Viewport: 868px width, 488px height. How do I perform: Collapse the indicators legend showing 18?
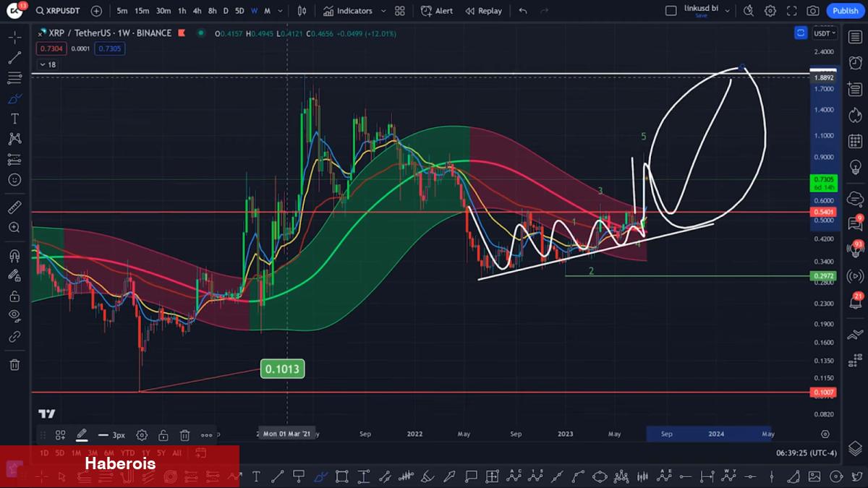tap(46, 64)
